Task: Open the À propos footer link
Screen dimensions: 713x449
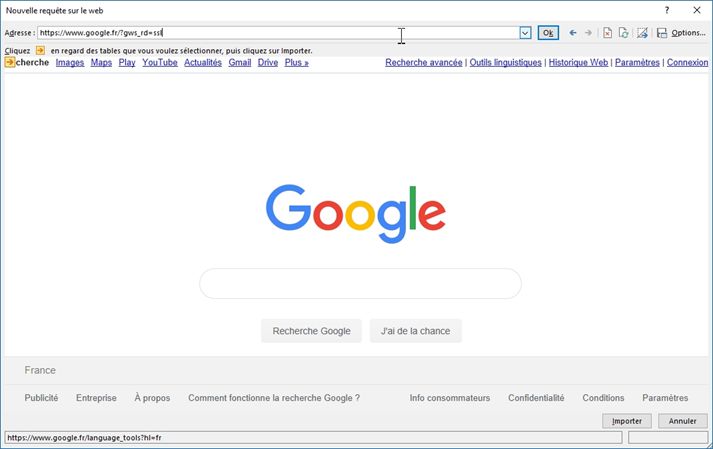Action: click(x=152, y=398)
